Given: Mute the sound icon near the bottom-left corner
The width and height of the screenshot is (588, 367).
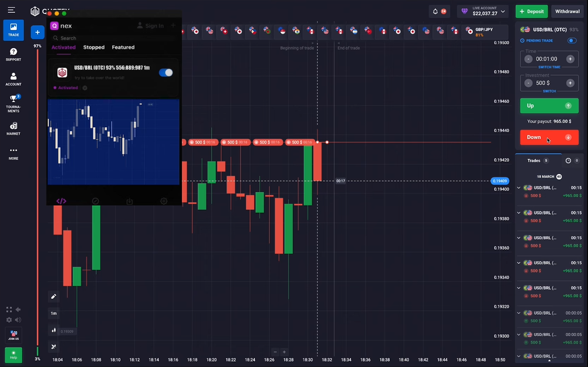Looking at the screenshot, I should point(18,320).
